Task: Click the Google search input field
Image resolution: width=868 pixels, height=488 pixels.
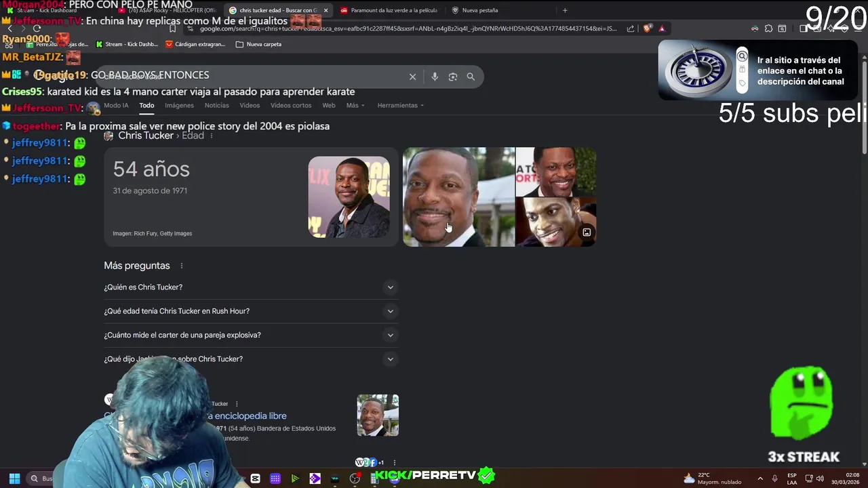Action: (251, 77)
